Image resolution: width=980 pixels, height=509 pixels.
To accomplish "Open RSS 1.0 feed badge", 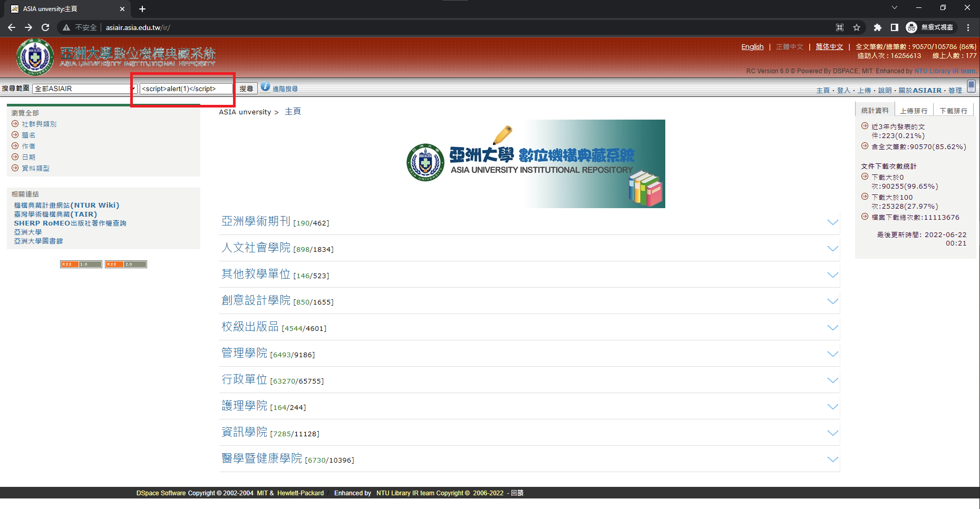I will 81,265.
